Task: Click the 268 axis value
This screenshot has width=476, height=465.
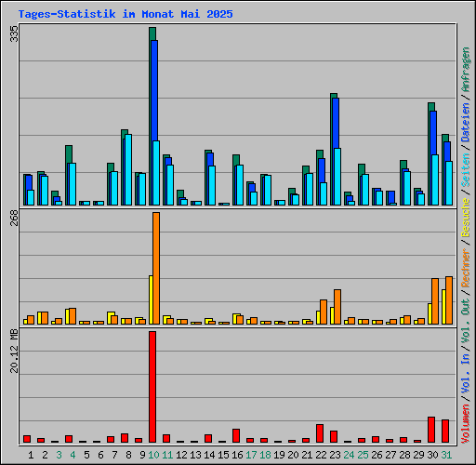Action: pos(14,218)
